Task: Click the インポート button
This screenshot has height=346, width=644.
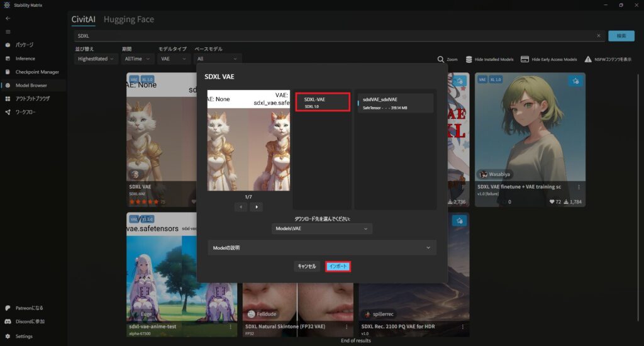Action: [x=338, y=266]
